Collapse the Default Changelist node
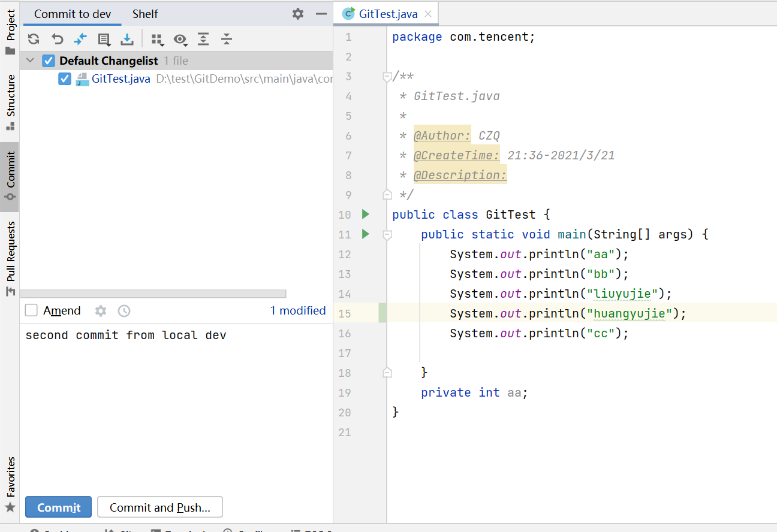This screenshot has width=777, height=532. click(31, 61)
